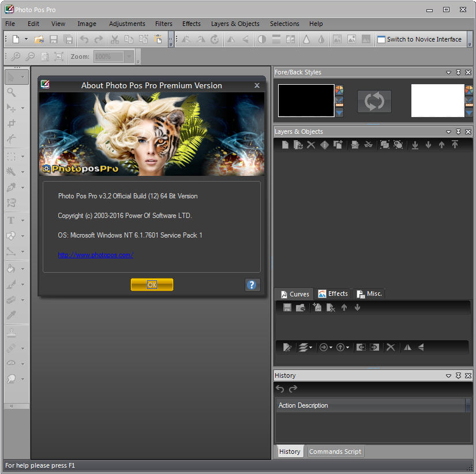Close the Layers & Objects panel
Viewport: 476px width, 474px height.
468,131
